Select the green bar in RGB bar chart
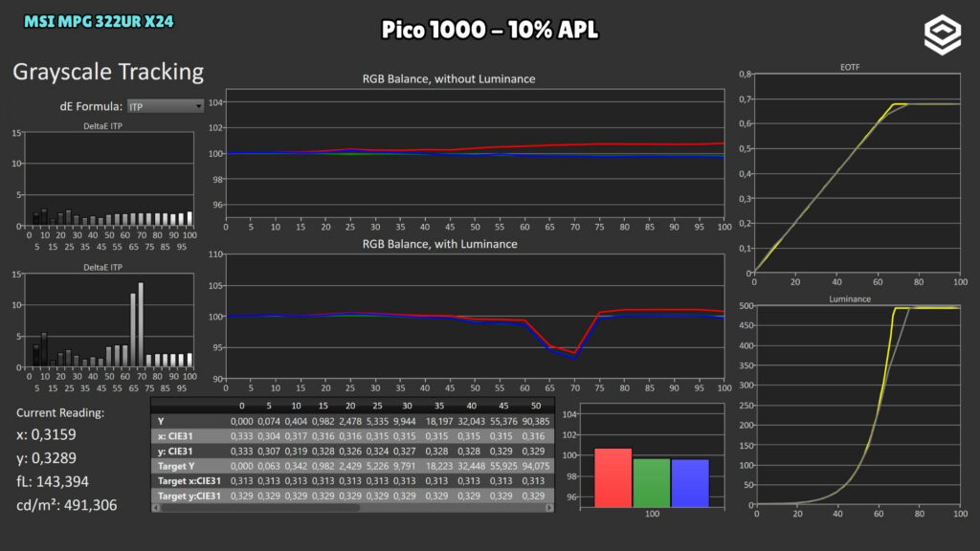Screen dimensions: 980x551 [x=651, y=483]
